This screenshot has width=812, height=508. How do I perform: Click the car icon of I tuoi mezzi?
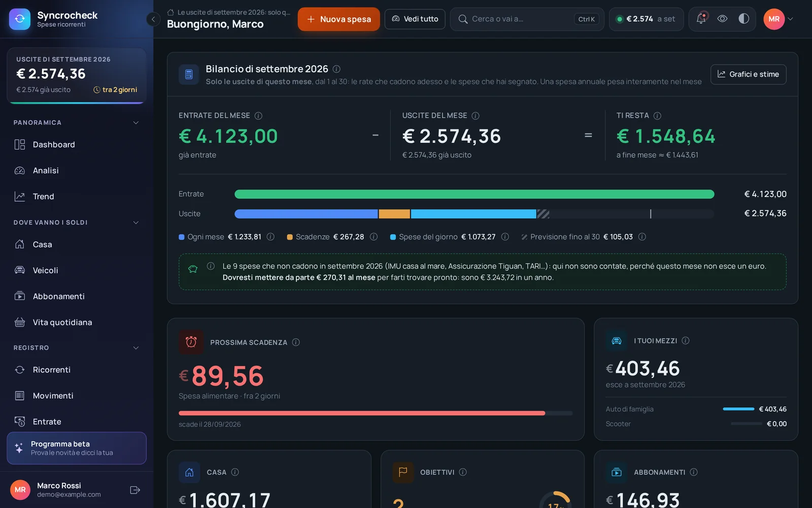616,341
